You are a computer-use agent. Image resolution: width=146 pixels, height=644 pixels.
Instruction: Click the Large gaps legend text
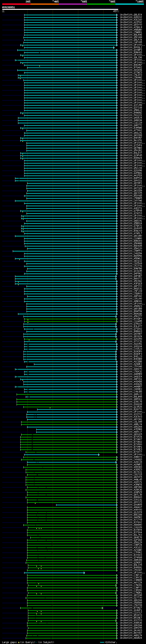[28, 642]
